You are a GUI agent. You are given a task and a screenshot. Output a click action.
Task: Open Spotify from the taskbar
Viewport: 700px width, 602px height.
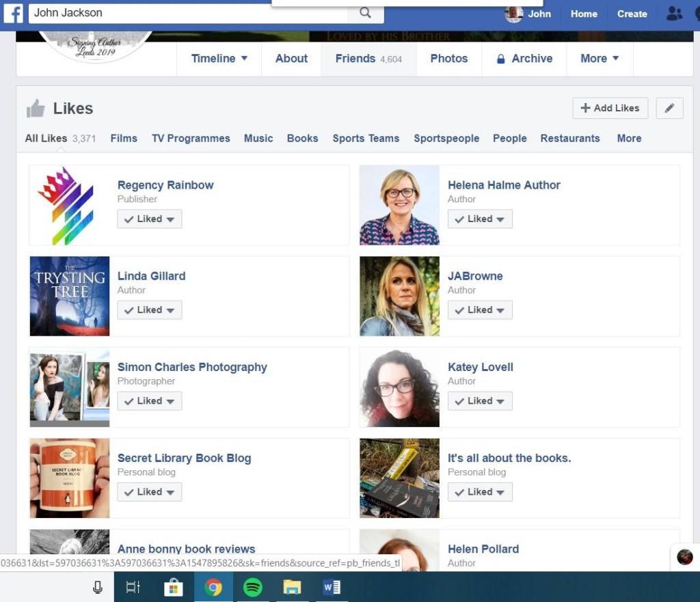(x=253, y=586)
